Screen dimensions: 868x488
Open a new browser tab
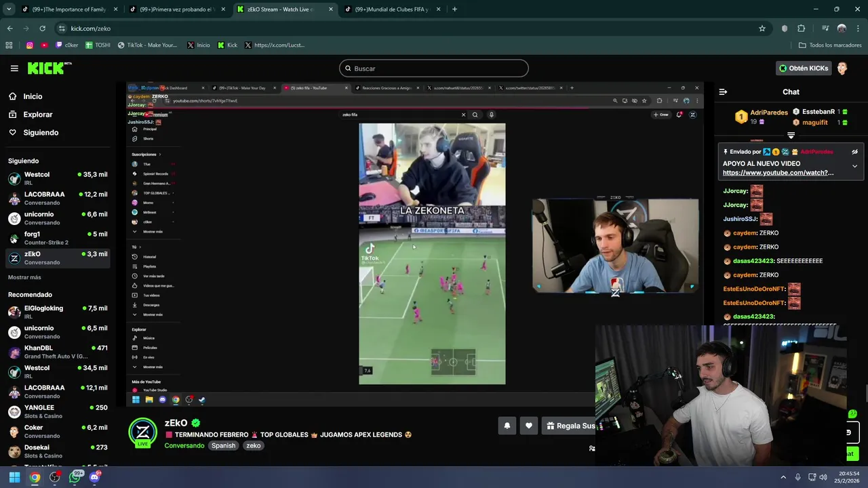coord(454,9)
